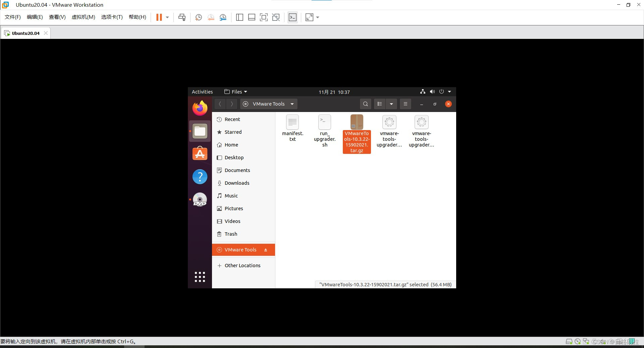644x348 pixels.
Task: Expand the Ubuntu system menu arrow
Action: pos(449,92)
